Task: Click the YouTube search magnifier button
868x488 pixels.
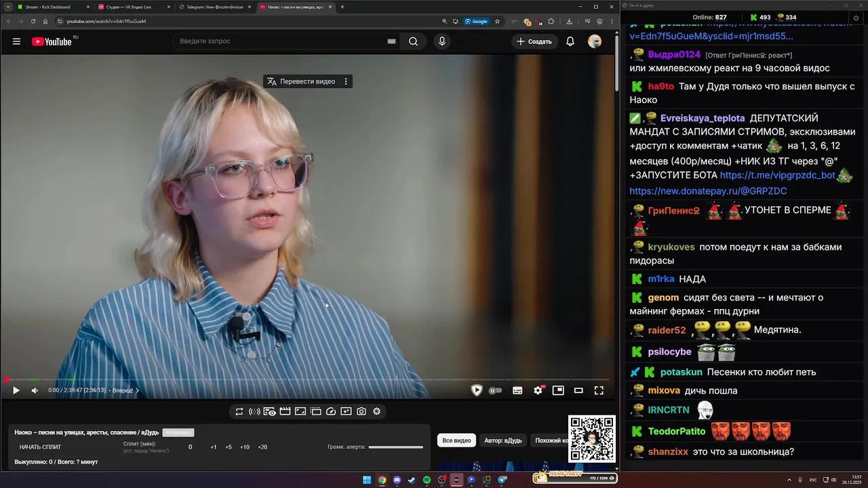Action: (x=413, y=41)
